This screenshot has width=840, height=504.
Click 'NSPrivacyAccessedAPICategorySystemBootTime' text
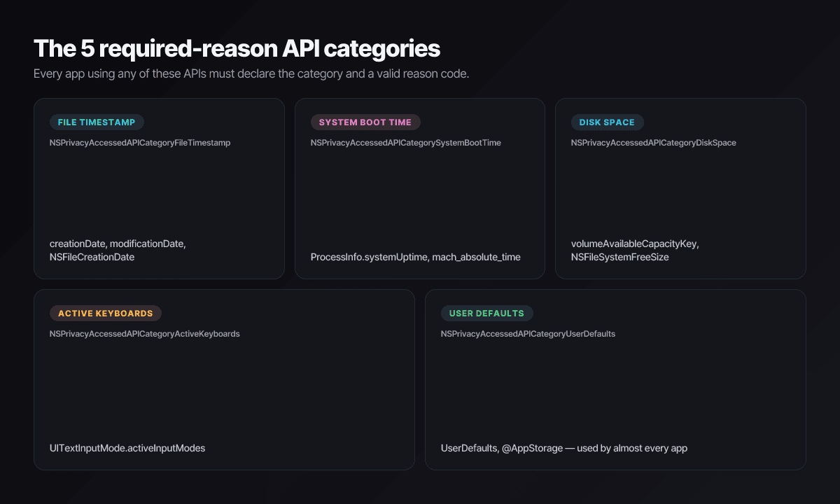[x=406, y=143]
